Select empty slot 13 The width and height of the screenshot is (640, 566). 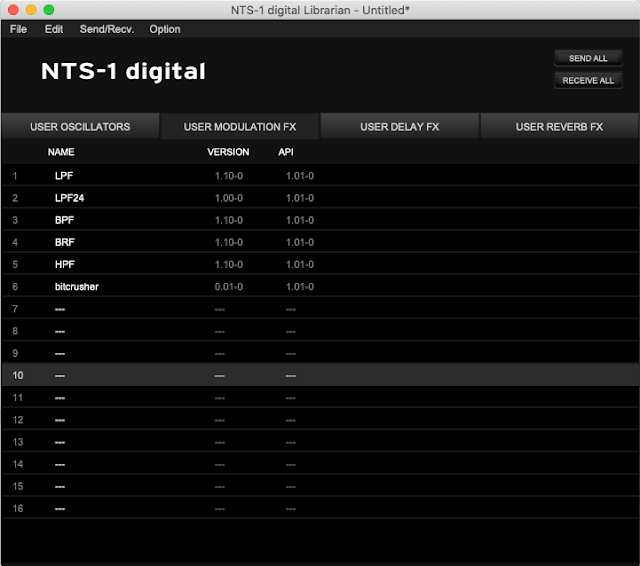pyautogui.click(x=320, y=442)
